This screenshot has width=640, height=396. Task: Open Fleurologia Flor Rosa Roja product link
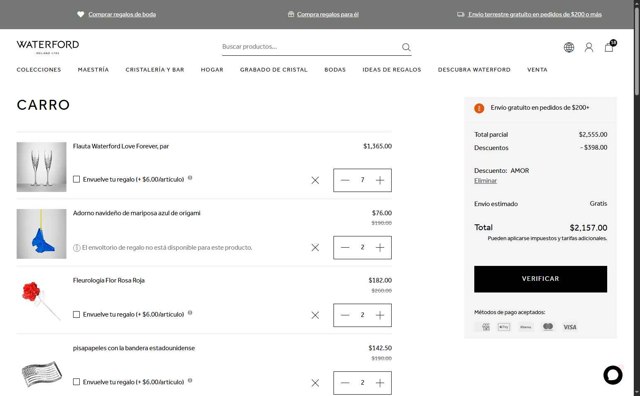[x=109, y=280]
